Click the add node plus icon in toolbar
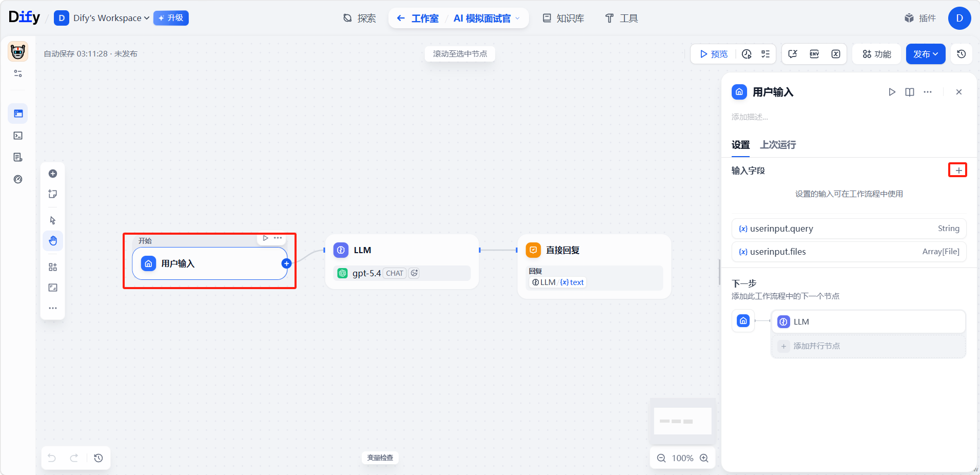The width and height of the screenshot is (980, 475). click(53, 174)
